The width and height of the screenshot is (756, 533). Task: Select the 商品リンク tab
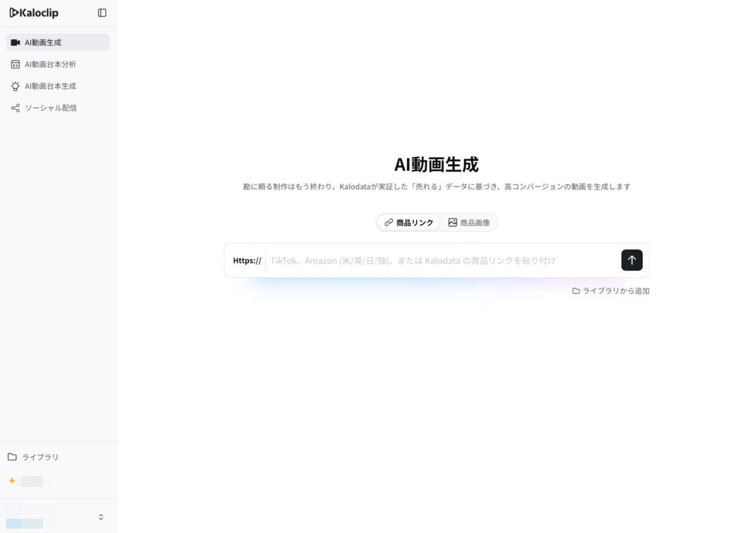pos(409,222)
